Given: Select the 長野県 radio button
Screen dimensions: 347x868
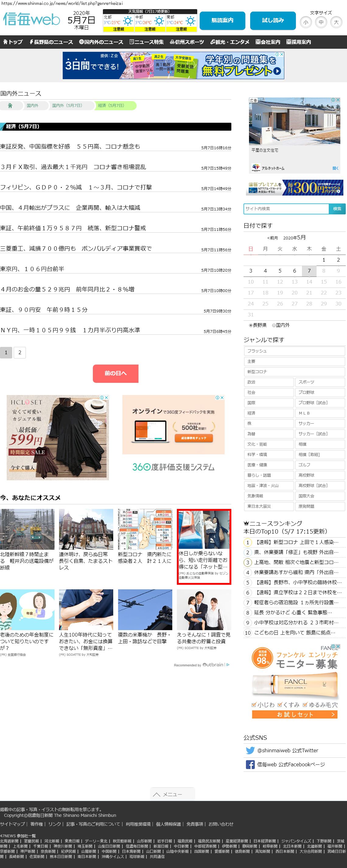Looking at the screenshot, I should click(x=251, y=325).
